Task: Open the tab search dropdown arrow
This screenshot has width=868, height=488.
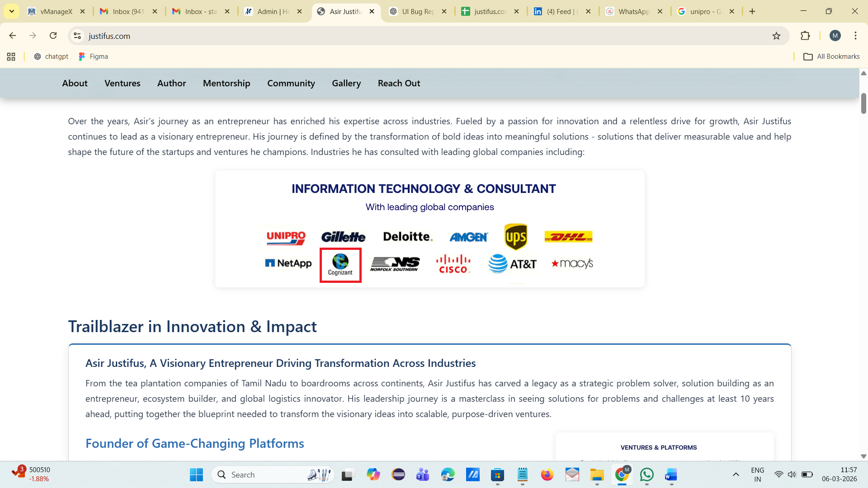Action: click(x=12, y=11)
